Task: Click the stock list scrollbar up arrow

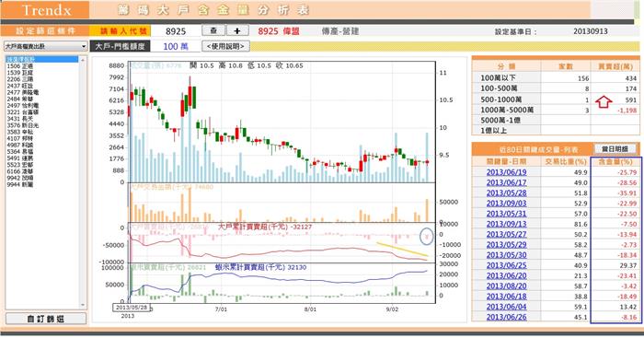Action: coord(83,60)
